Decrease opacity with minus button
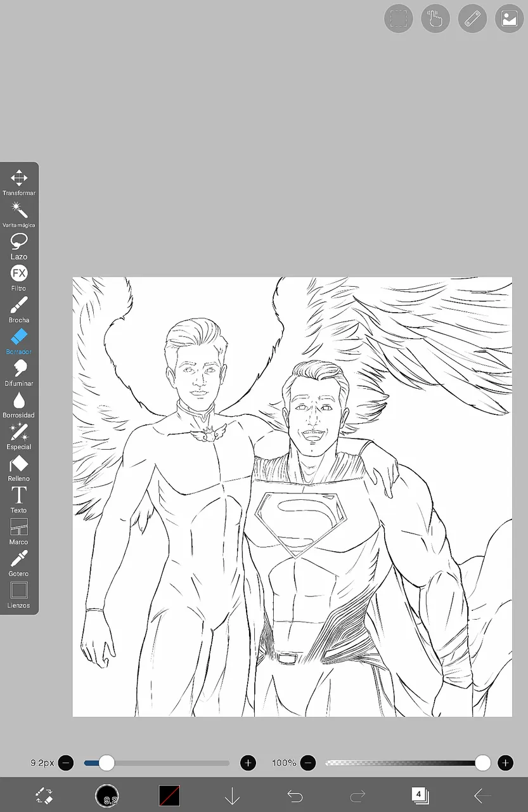Viewport: 528px width, 812px height. (x=308, y=763)
